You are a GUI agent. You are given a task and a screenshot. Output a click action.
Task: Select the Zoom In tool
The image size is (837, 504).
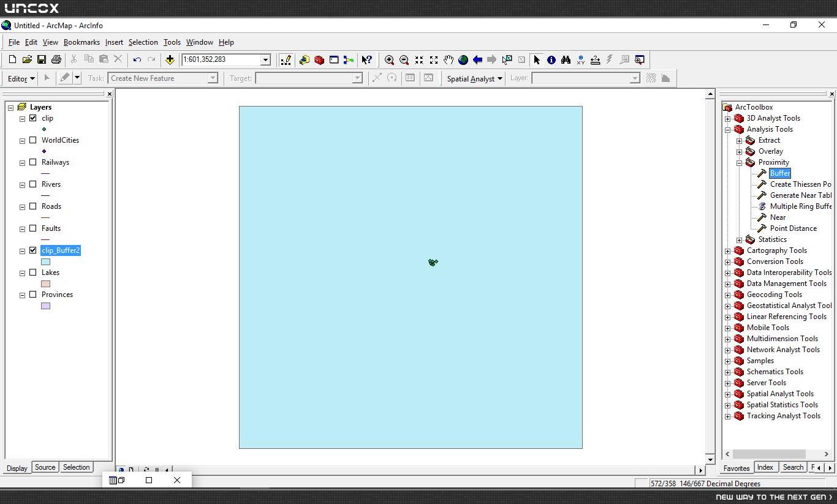[389, 59]
